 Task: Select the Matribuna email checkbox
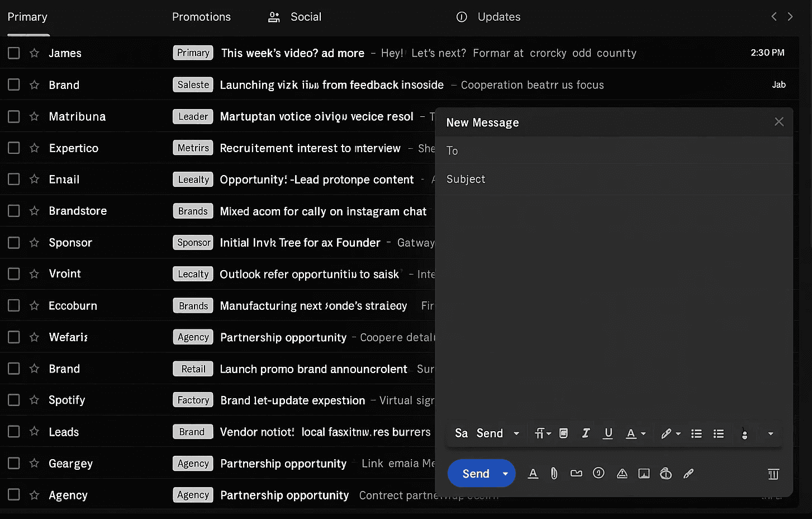point(14,116)
